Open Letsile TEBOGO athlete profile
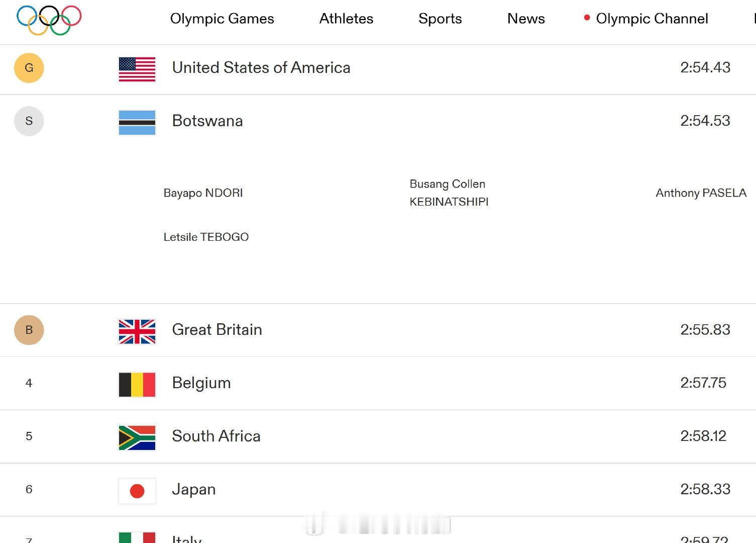The image size is (756, 543). 206,237
